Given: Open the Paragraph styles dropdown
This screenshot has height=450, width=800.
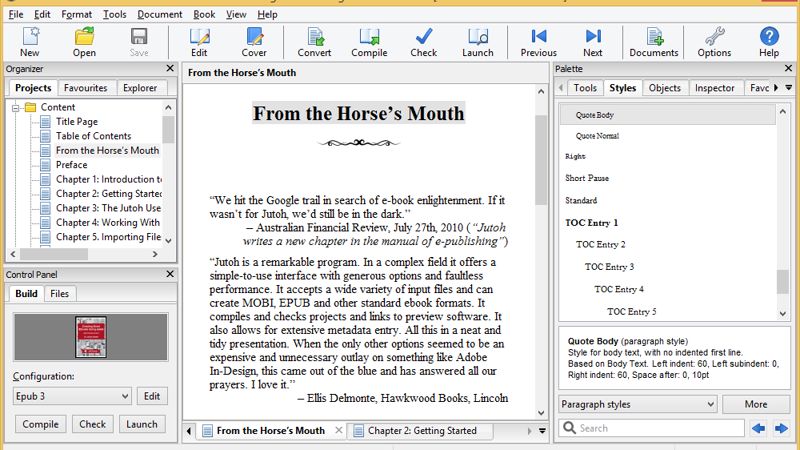Looking at the screenshot, I should 638,404.
